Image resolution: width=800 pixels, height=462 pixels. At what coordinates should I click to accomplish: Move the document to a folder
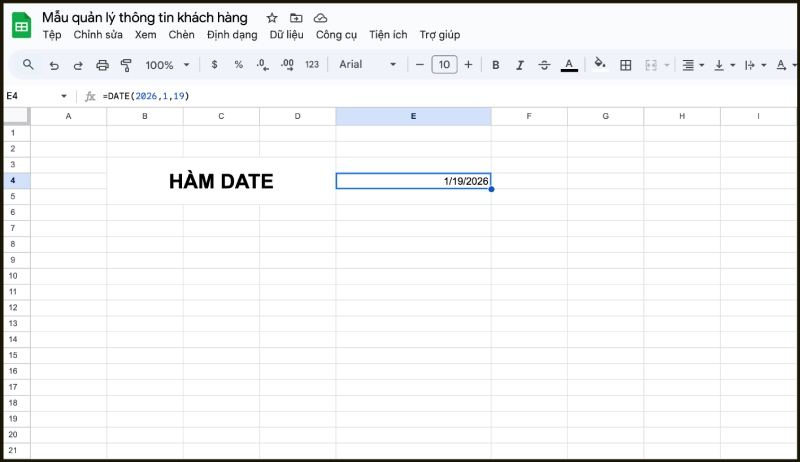point(296,18)
